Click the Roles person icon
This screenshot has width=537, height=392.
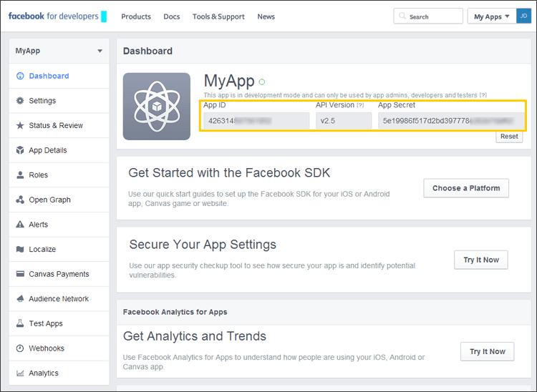tap(20, 175)
